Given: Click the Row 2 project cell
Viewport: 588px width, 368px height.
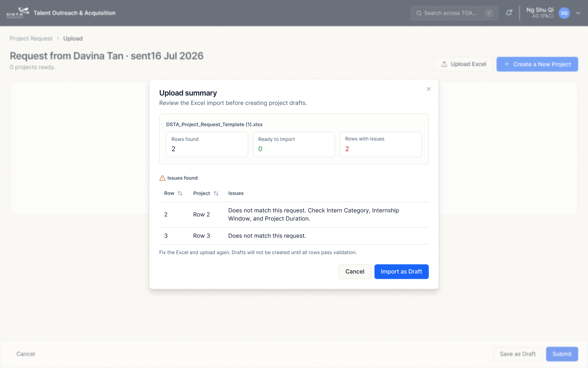Looking at the screenshot, I should [x=201, y=215].
